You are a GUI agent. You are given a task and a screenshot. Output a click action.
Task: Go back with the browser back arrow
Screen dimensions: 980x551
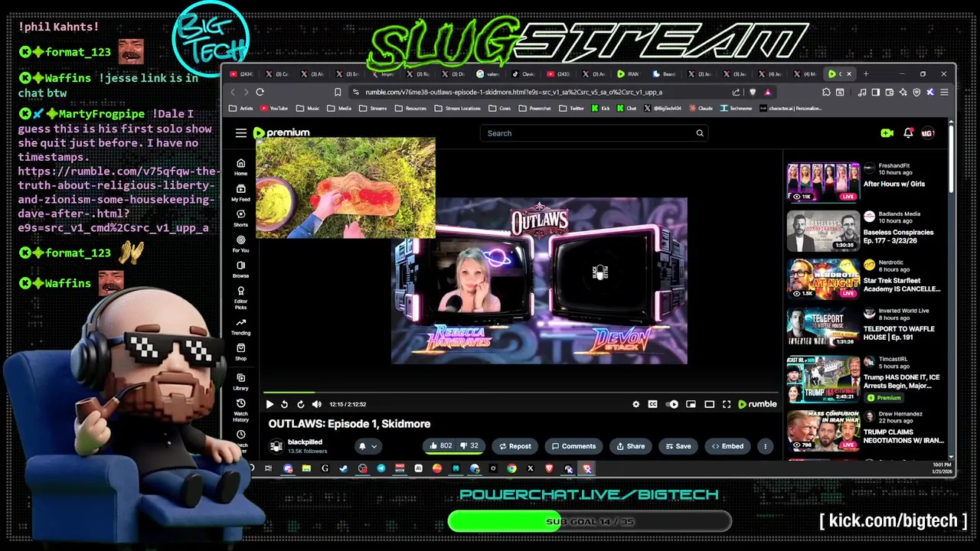tap(233, 92)
